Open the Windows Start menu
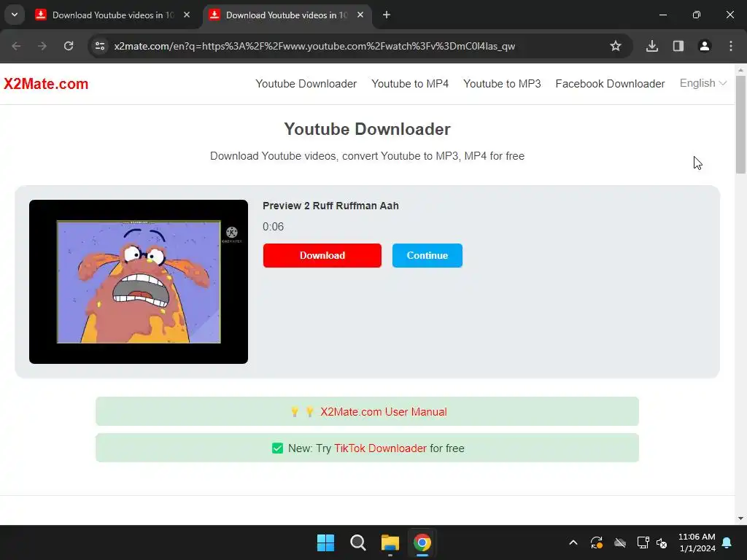This screenshot has height=560, width=747. [x=326, y=542]
